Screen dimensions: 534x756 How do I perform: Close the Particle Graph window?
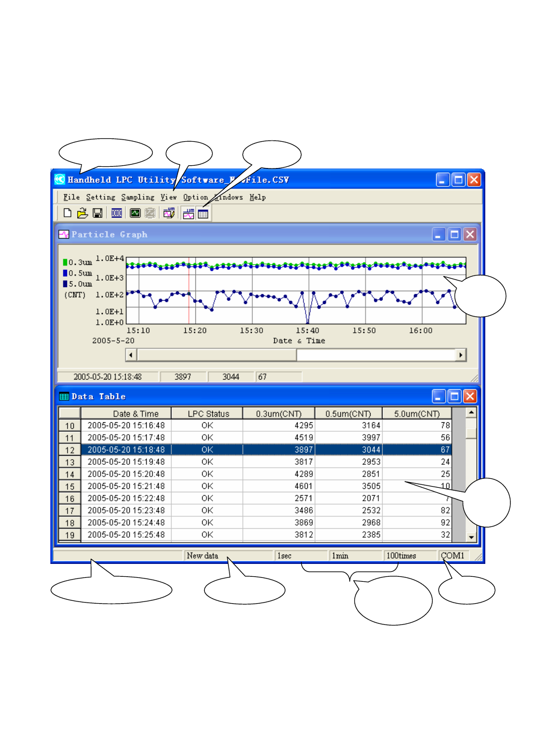coord(470,235)
